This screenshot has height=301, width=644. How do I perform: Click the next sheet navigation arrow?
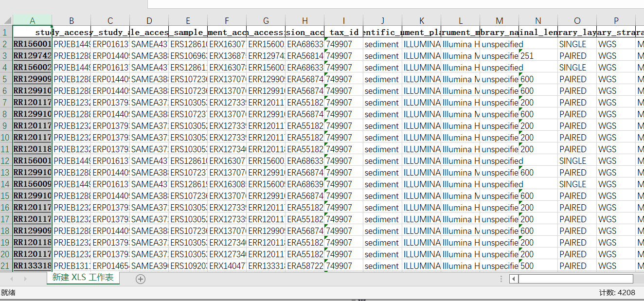point(25,279)
